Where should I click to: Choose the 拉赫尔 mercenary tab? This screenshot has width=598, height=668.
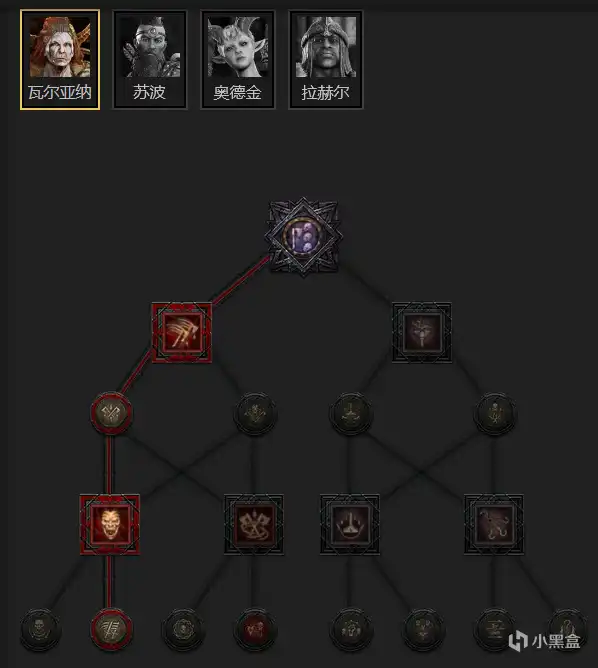[x=326, y=60]
